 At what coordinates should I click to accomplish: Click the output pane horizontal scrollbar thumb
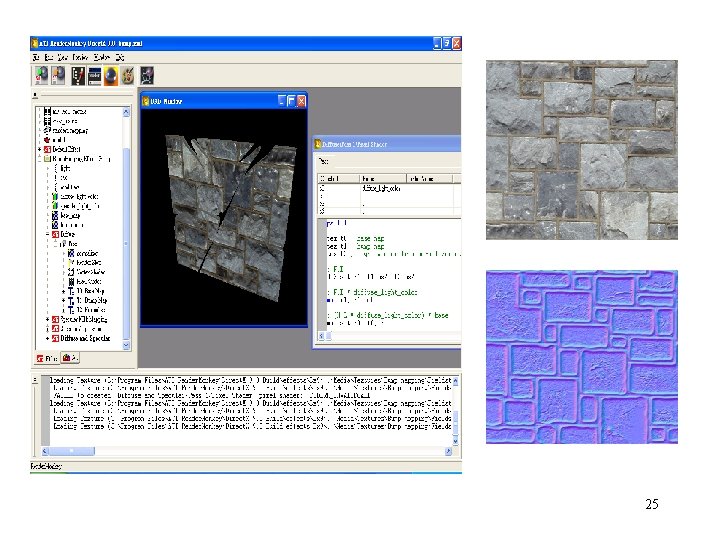[72, 451]
